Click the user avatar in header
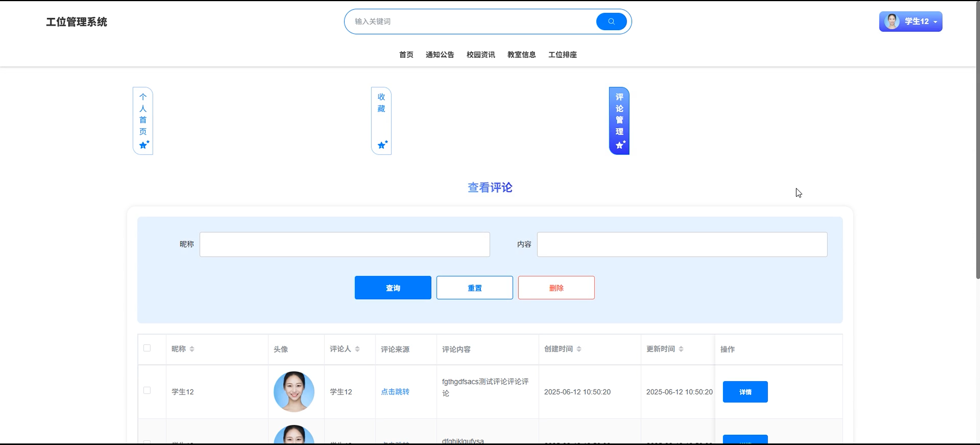 click(892, 21)
